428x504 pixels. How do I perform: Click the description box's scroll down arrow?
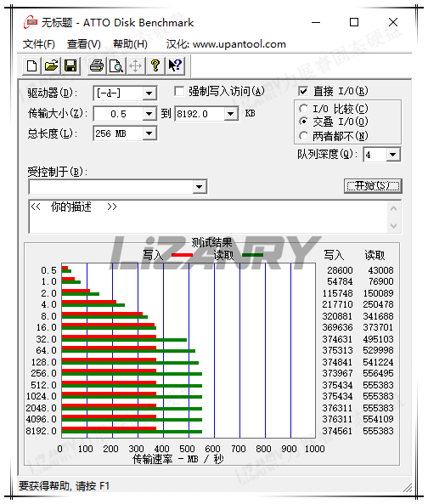click(x=394, y=225)
